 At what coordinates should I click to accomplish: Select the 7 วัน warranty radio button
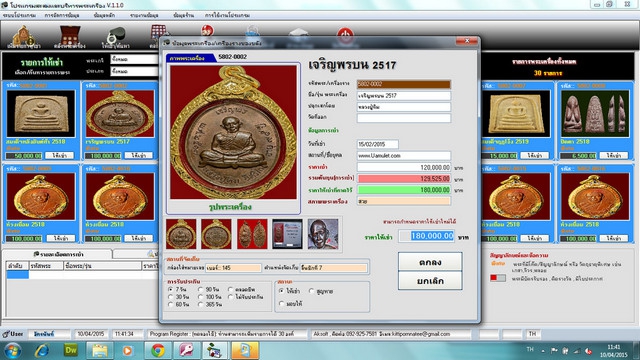point(171,289)
